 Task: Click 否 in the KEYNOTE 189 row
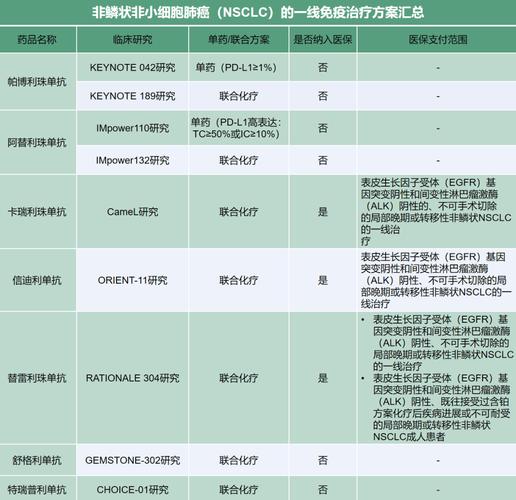323,96
